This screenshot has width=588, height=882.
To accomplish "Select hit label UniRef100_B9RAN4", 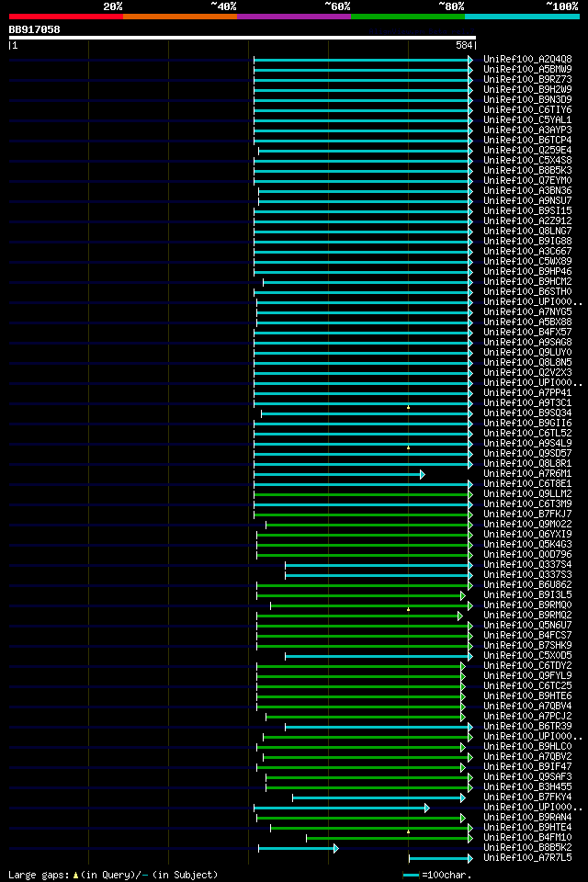I will coord(527,819).
